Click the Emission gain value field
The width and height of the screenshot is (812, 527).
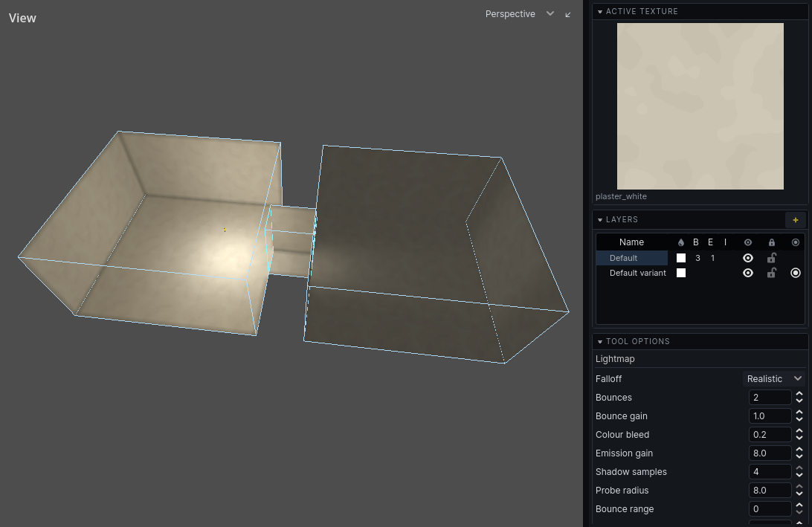coord(770,453)
